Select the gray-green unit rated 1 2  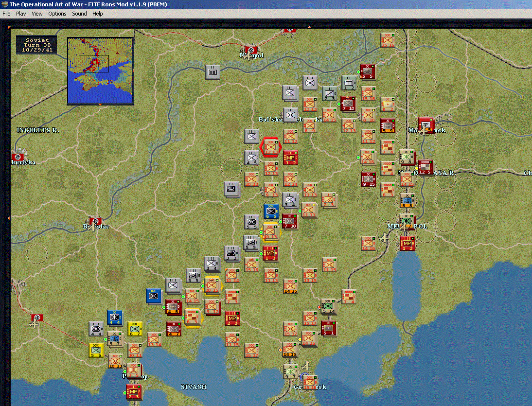[x=349, y=83]
